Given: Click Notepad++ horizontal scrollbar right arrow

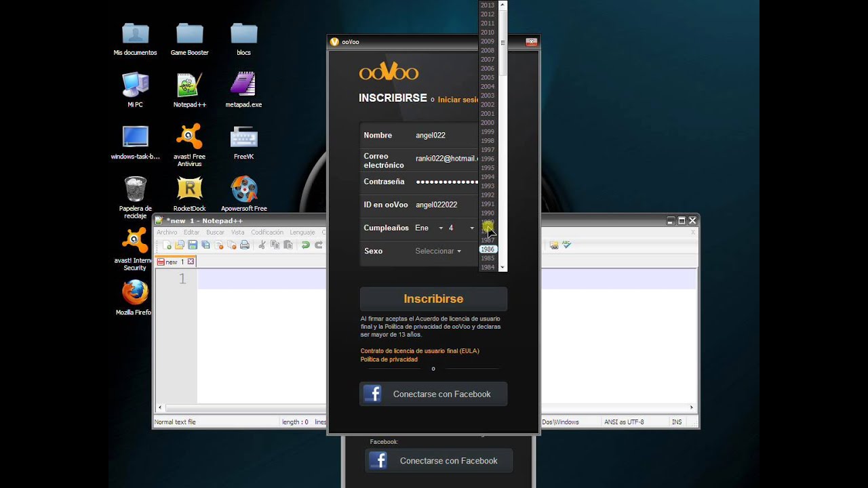Looking at the screenshot, I should [692, 407].
